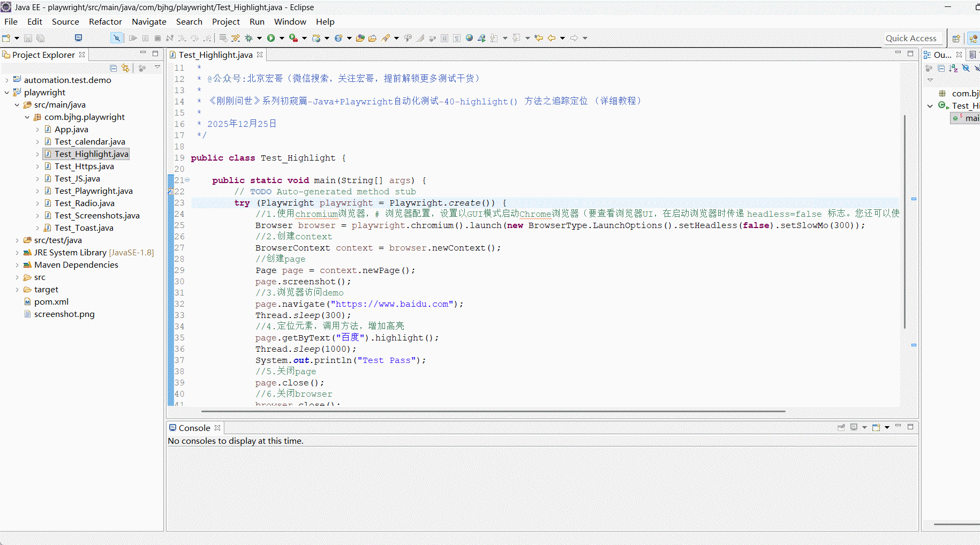Open the Project Explorer View Menu triangle

[x=157, y=67]
